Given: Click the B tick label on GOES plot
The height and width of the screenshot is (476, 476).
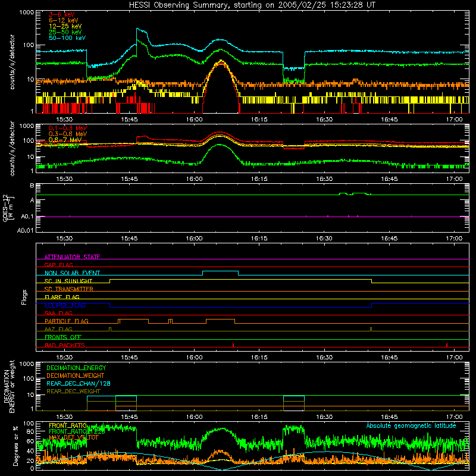Looking at the screenshot, I should tap(32, 185).
